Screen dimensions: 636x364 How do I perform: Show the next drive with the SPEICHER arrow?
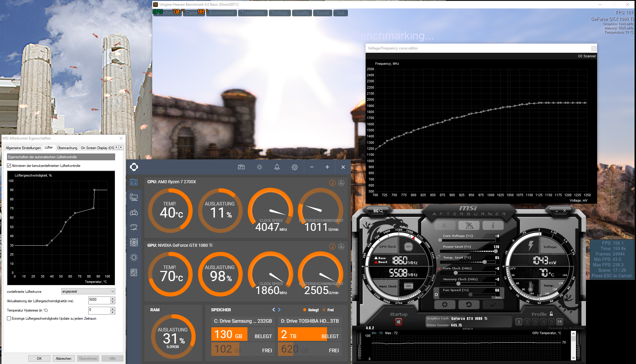point(279,310)
